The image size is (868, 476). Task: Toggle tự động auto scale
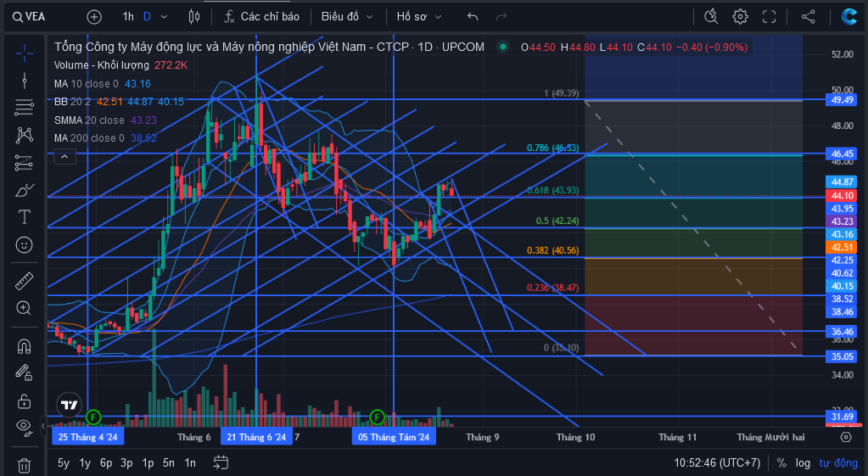[x=838, y=462]
